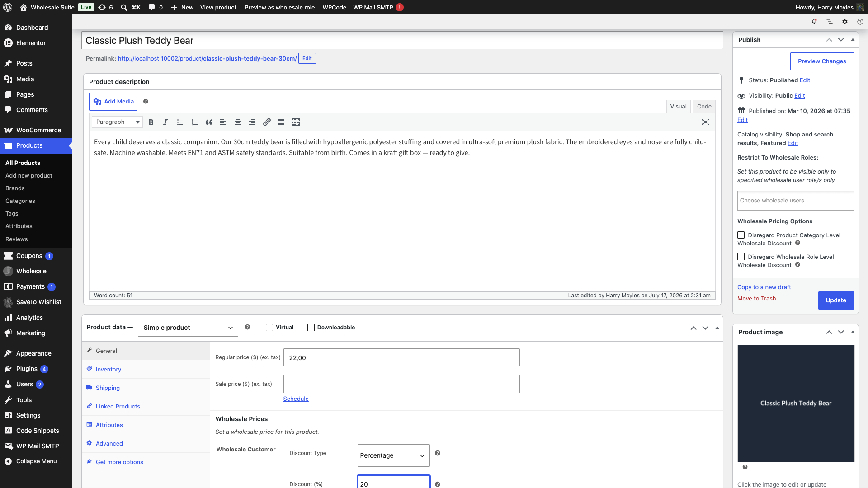Insert Read More tag
Image resolution: width=868 pixels, height=488 pixels.
point(281,122)
